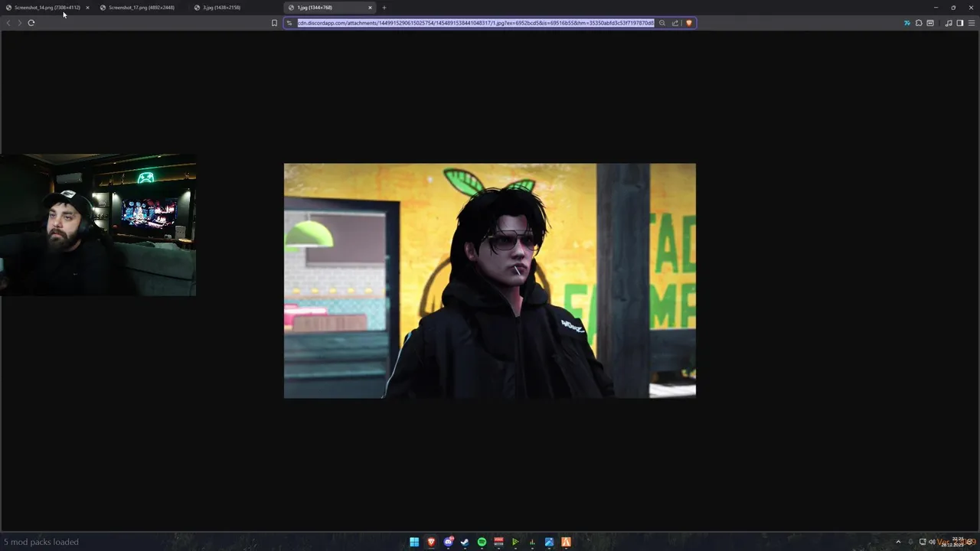Screen dimensions: 980x551
Task: Close the Screenshot_14.png tab
Action: [x=87, y=8]
